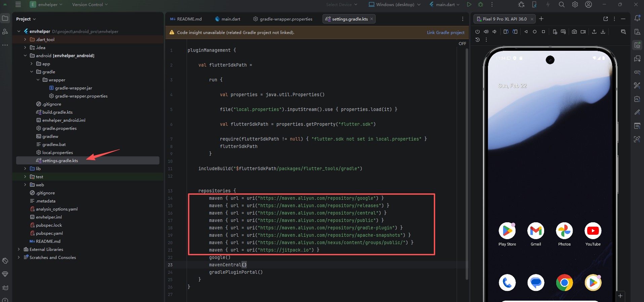Switch to the README.md tab
This screenshot has height=302, width=644.
click(186, 19)
